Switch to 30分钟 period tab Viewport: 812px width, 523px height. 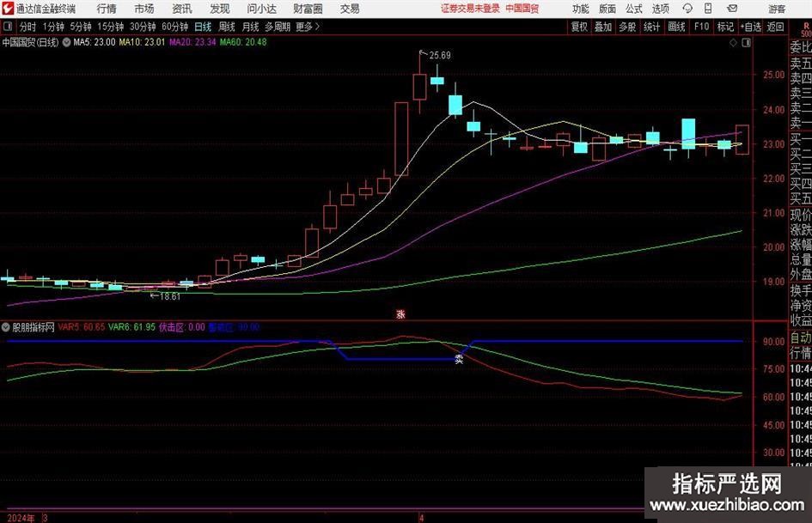coord(143,27)
